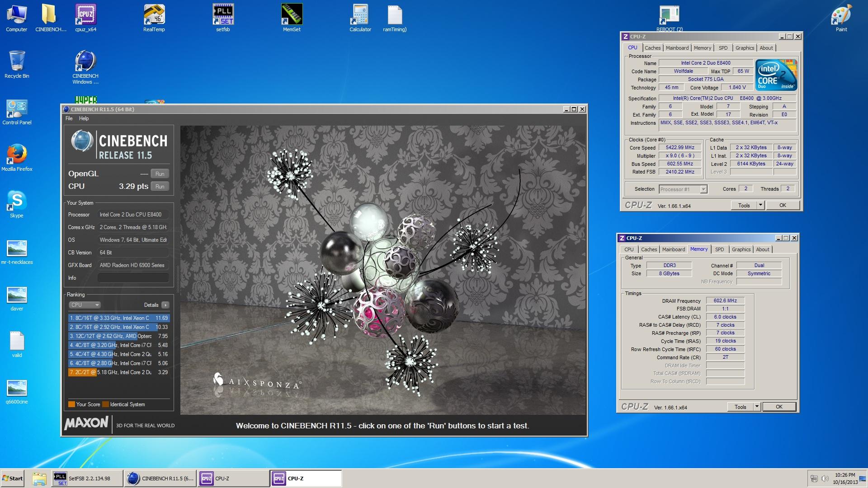The width and height of the screenshot is (868, 488).
Task: Click the Info input field in CINEBENCH
Action: [133, 278]
